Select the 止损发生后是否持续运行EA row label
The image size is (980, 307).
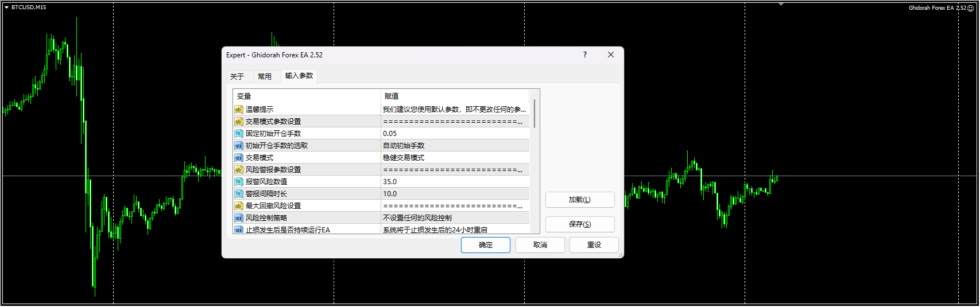point(288,230)
